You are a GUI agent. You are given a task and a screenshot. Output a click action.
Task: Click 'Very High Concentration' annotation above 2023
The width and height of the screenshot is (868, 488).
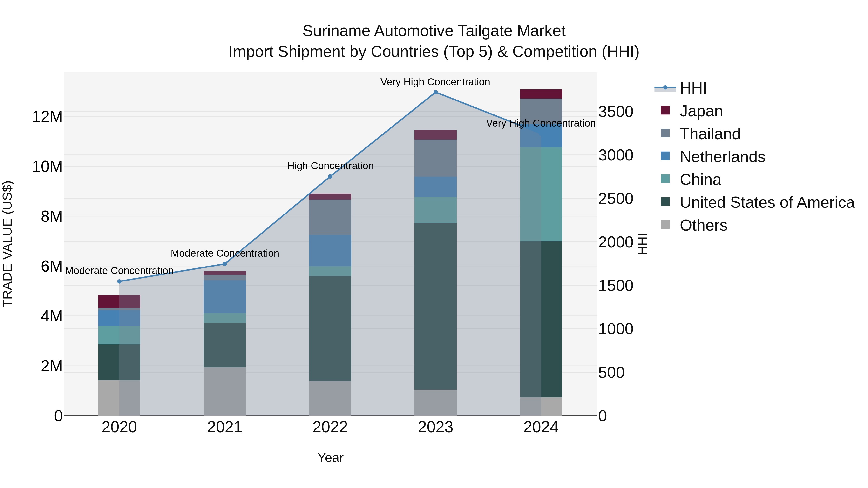pyautogui.click(x=435, y=82)
